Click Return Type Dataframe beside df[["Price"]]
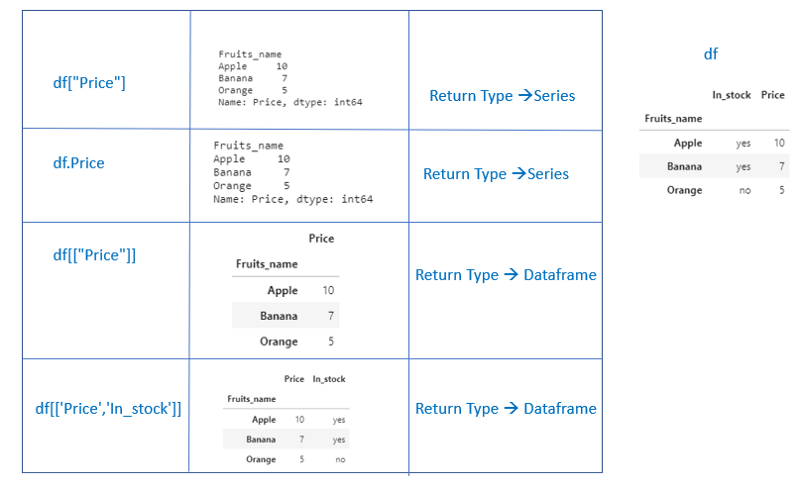The height and width of the screenshot is (488, 800). click(505, 275)
